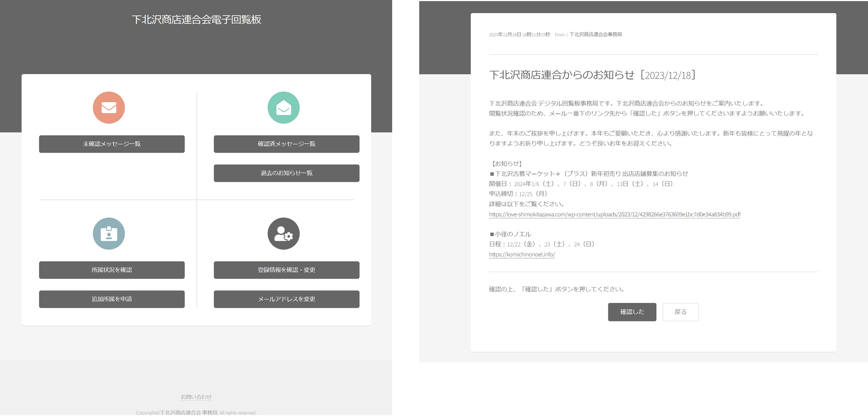
Task: Open 未確認メッセージ一覧 unconfirmed messages list
Action: (x=112, y=144)
